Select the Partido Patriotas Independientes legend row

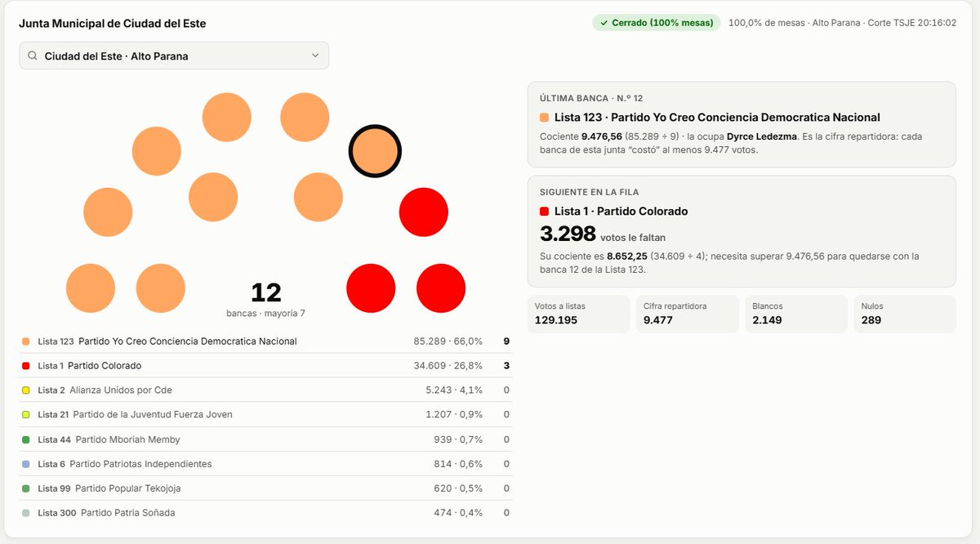(265, 464)
